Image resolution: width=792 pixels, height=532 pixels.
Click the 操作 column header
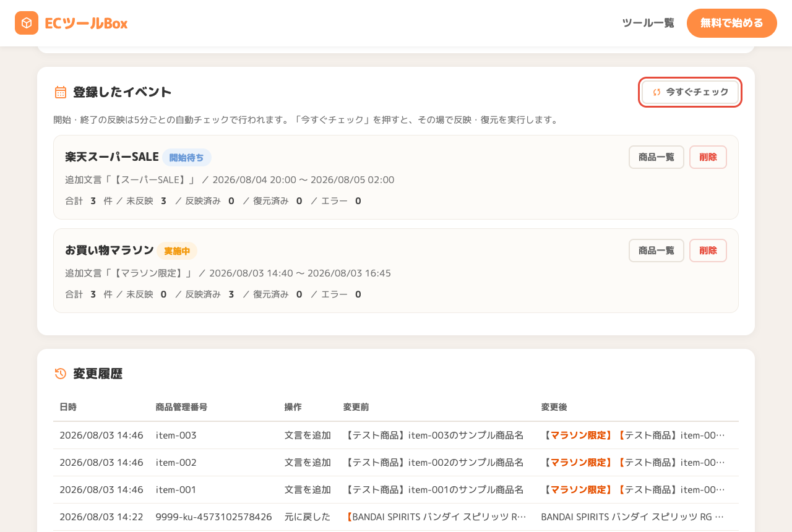point(293,407)
